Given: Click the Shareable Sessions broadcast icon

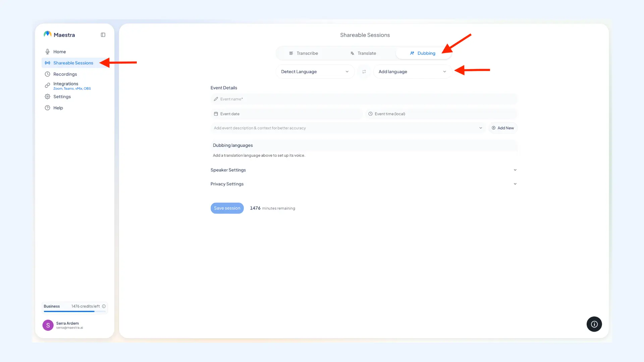Looking at the screenshot, I should 47,63.
